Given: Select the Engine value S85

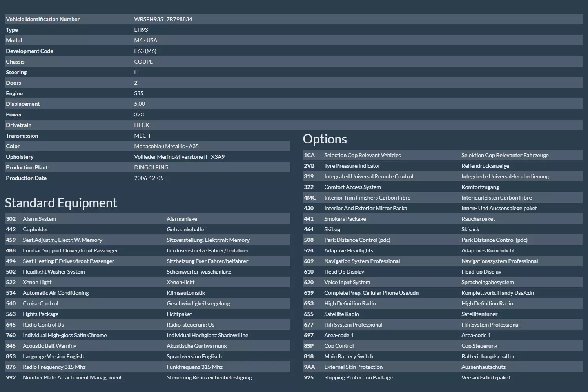Looking at the screenshot, I should [139, 93].
